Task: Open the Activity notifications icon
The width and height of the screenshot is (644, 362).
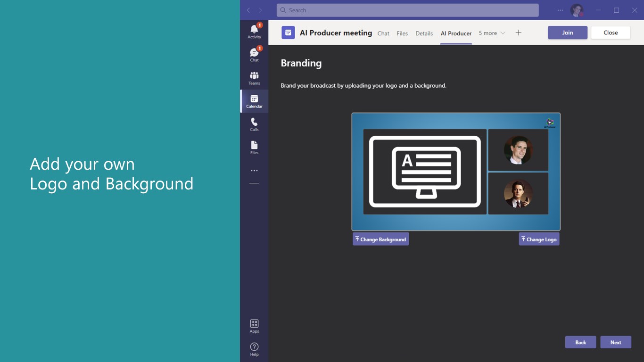Action: tap(254, 31)
